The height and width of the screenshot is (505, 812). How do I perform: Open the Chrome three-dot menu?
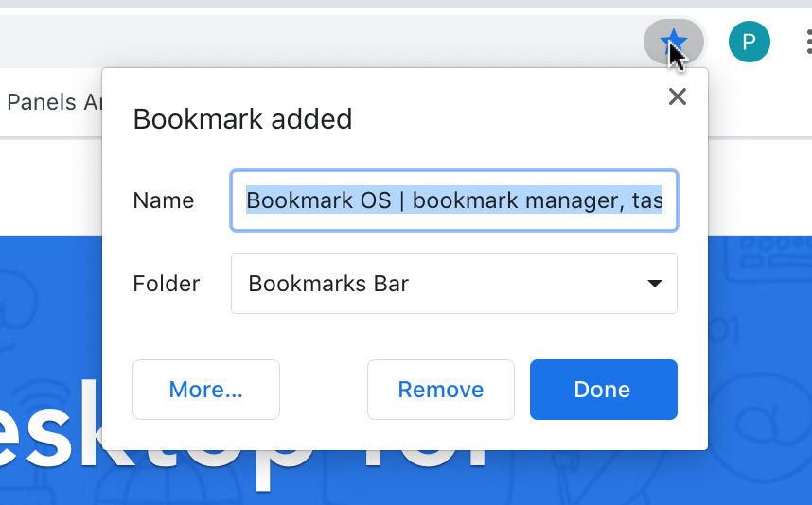tap(808, 42)
